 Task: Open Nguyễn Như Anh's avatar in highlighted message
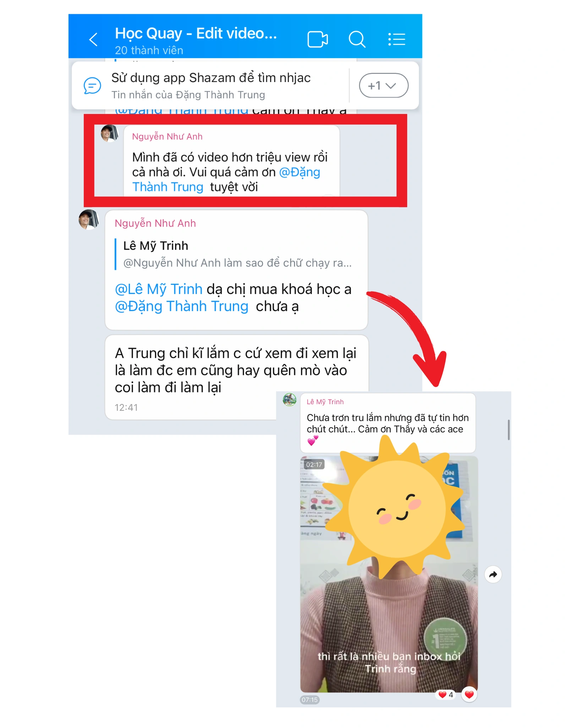109,134
